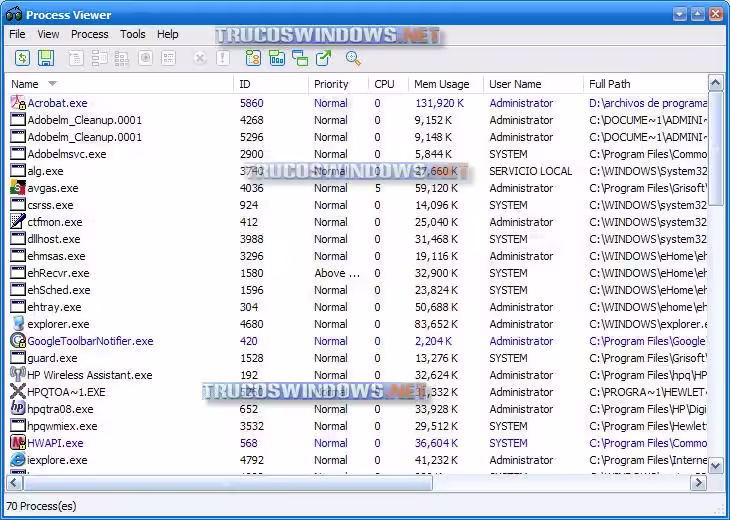This screenshot has height=520, width=730.
Task: Sort by the Priority column header
Action: (x=338, y=84)
